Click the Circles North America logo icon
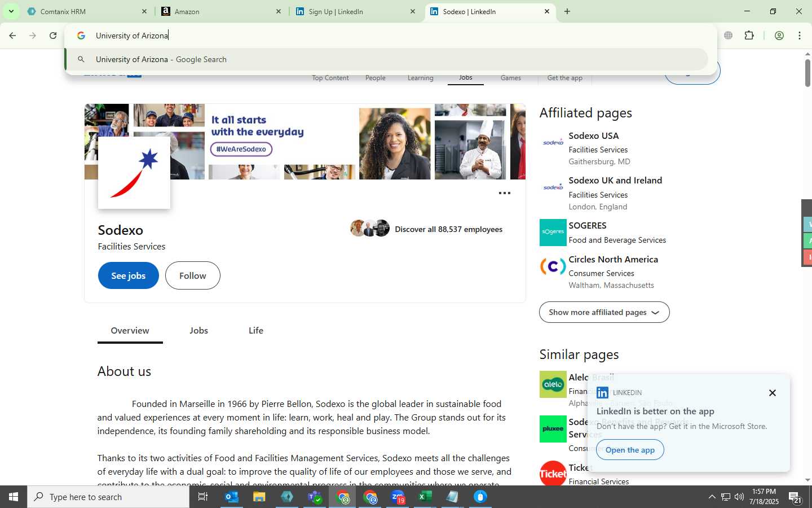 point(553,266)
